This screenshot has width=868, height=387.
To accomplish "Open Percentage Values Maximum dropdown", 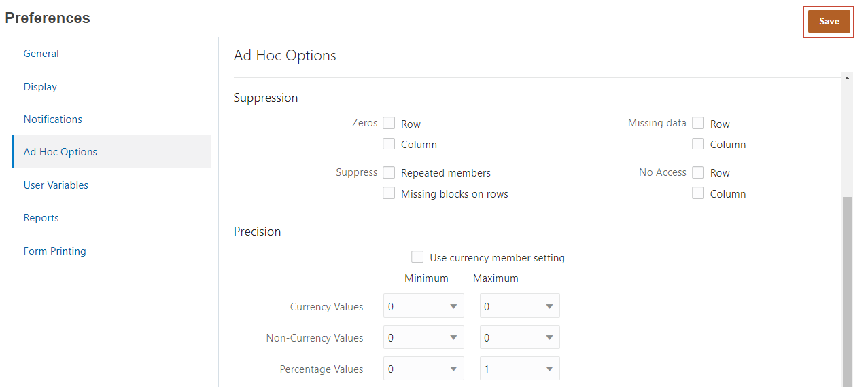I will point(519,369).
